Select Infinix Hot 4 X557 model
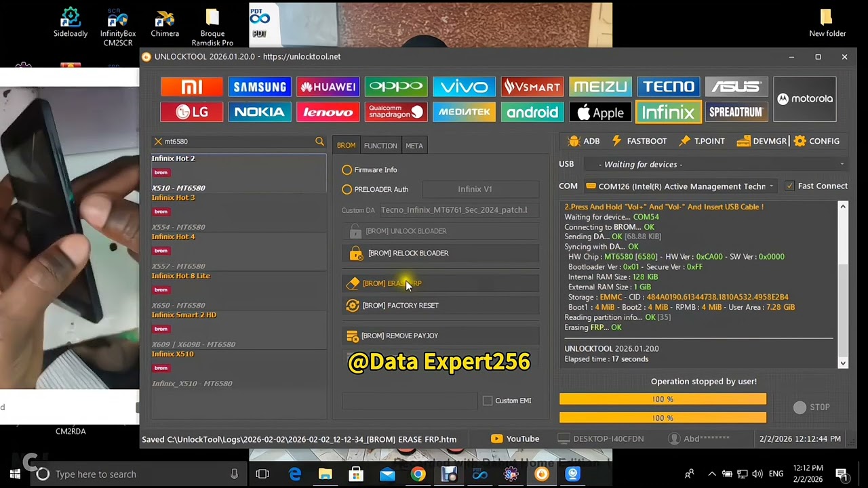 pos(239,252)
